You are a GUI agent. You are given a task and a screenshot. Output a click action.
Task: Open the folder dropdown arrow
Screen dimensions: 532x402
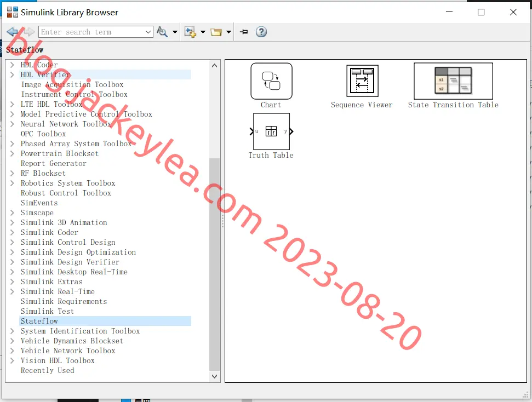[x=228, y=32]
